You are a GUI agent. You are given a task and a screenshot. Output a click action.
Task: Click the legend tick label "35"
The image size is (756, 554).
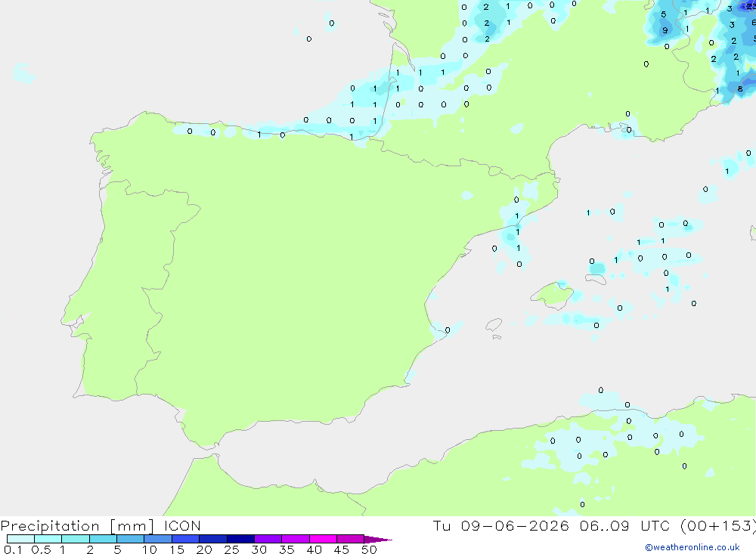tap(287, 549)
